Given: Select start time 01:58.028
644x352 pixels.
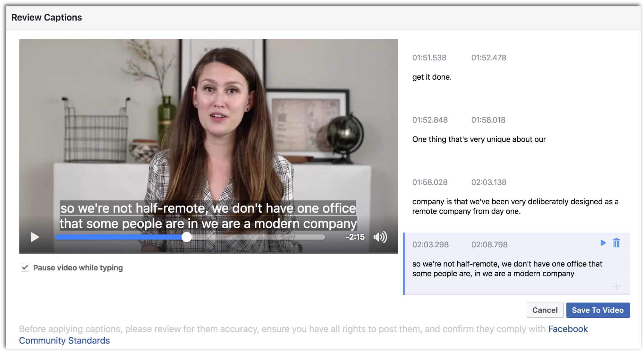Looking at the screenshot, I should 430,182.
